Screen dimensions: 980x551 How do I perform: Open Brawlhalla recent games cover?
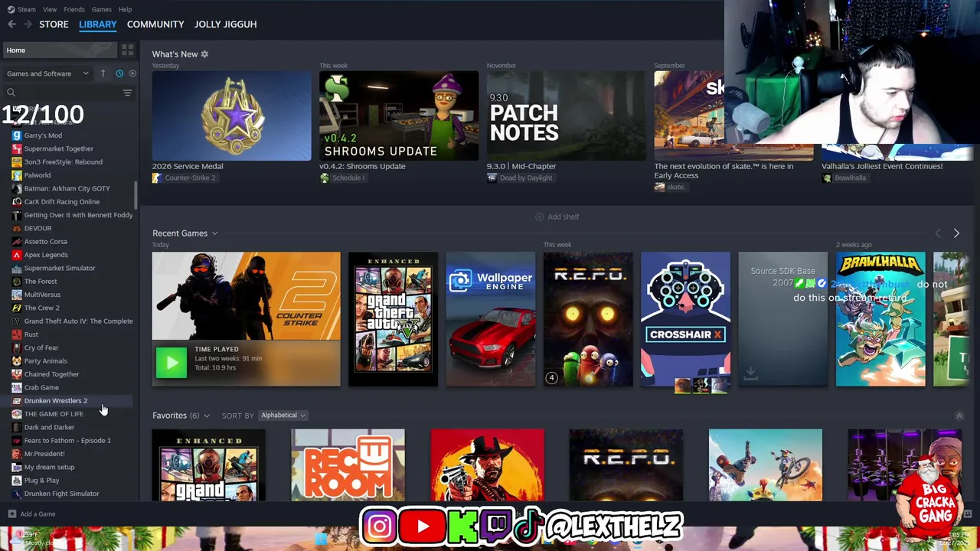tap(880, 319)
